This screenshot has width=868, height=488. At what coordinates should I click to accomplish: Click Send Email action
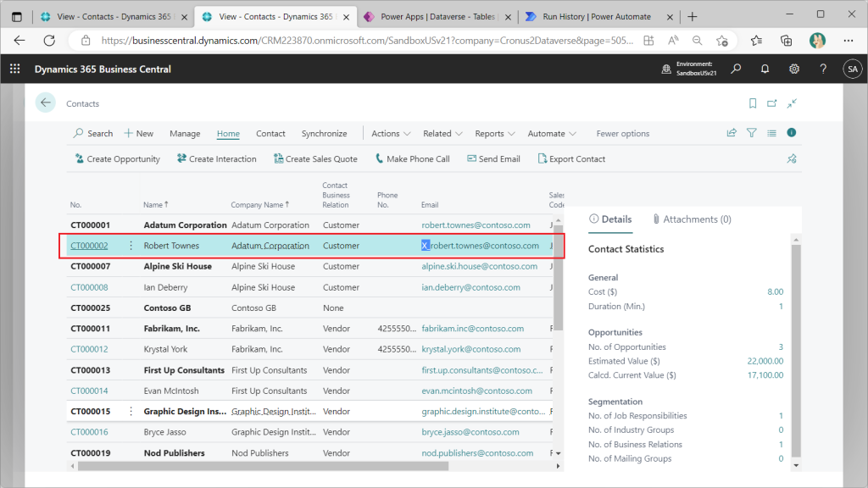[493, 158]
